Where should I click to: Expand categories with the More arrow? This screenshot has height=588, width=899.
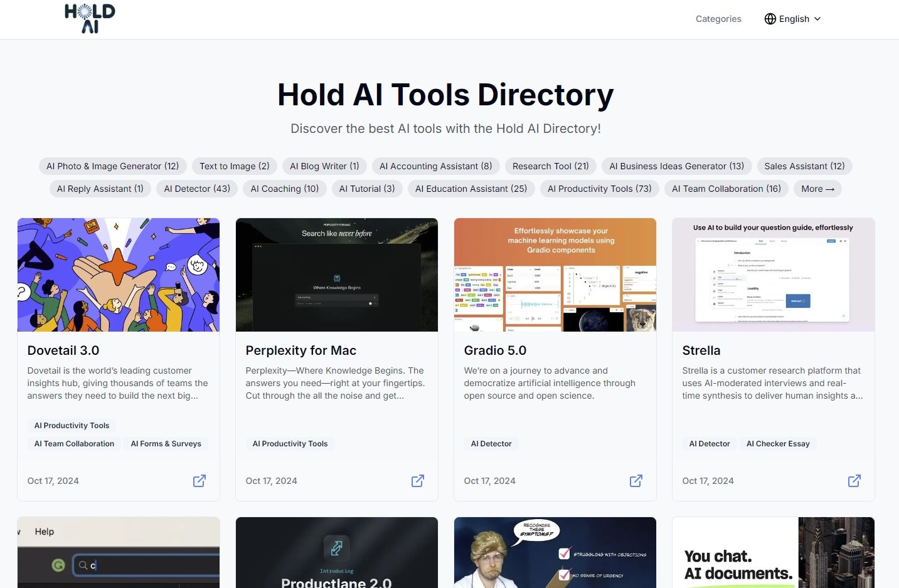(818, 189)
